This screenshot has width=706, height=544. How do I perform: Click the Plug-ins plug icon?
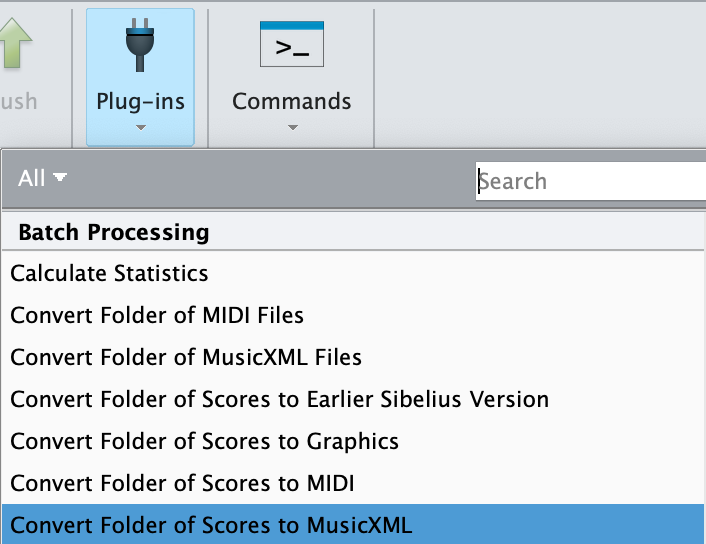pyautogui.click(x=140, y=45)
